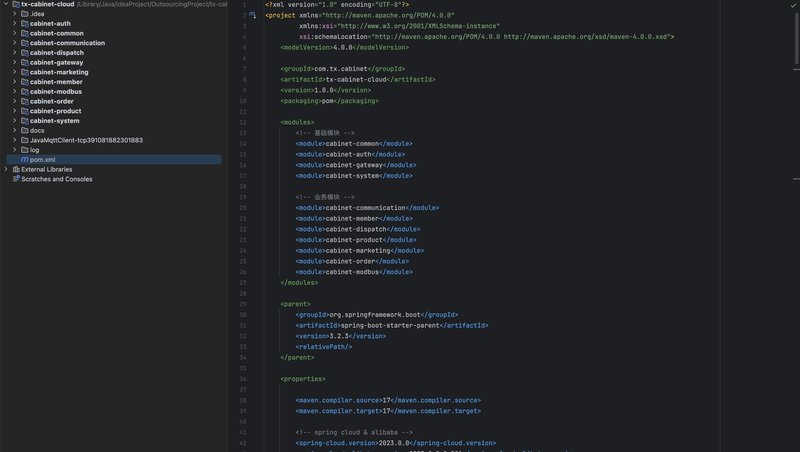Click the 3.2.3 parent version value

pyautogui.click(x=339, y=336)
